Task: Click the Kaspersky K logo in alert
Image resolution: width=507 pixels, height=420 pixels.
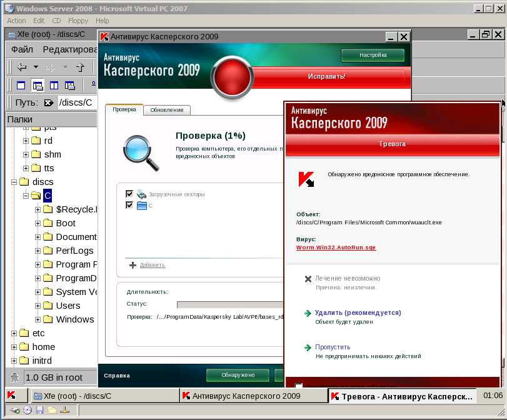Action: 306,179
